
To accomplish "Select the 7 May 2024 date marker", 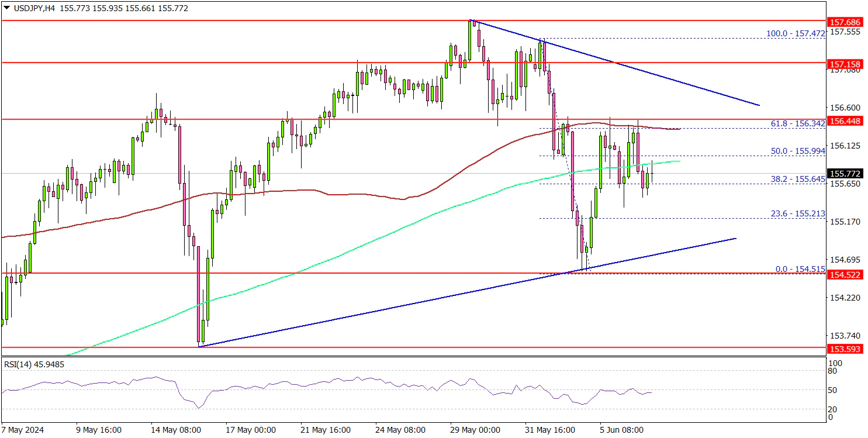I will pyautogui.click(x=23, y=430).
